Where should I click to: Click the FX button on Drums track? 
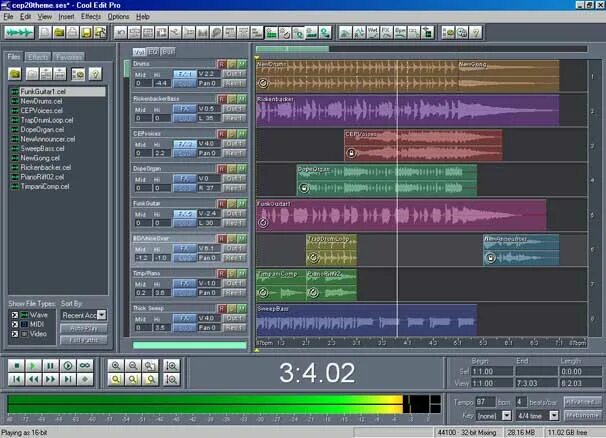(x=185, y=73)
